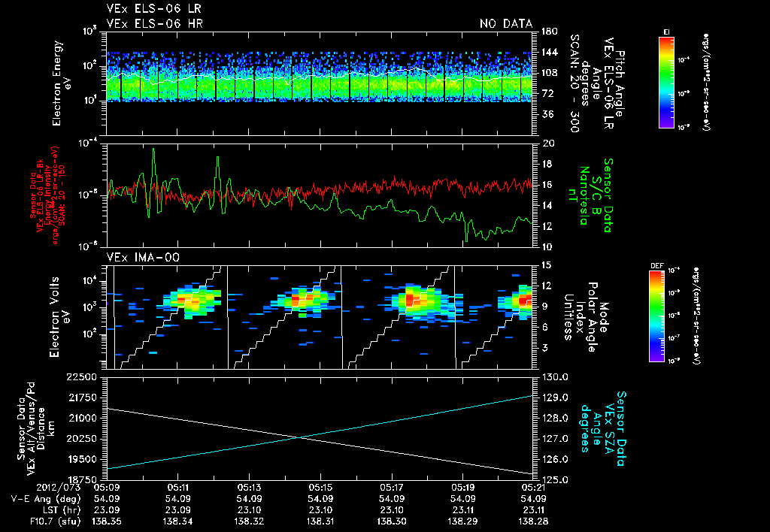Click the cyan 'VEx SZA Angle degrees' label
This screenshot has height=532, width=770.
coord(596,428)
